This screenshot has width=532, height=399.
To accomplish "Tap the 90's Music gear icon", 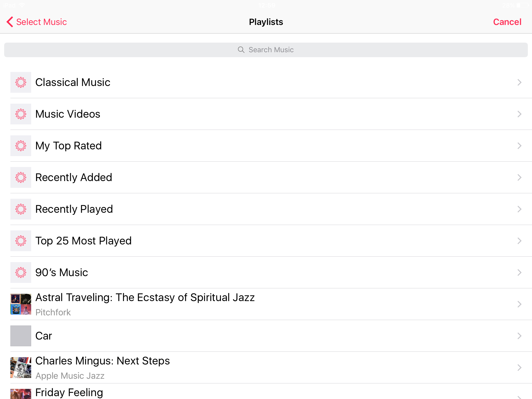I will pos(21,272).
